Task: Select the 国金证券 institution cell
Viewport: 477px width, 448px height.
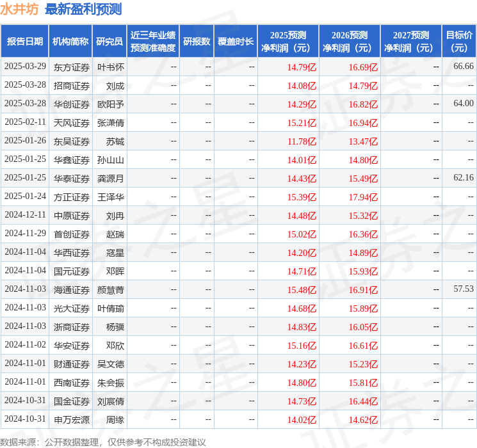Action: coord(72,401)
